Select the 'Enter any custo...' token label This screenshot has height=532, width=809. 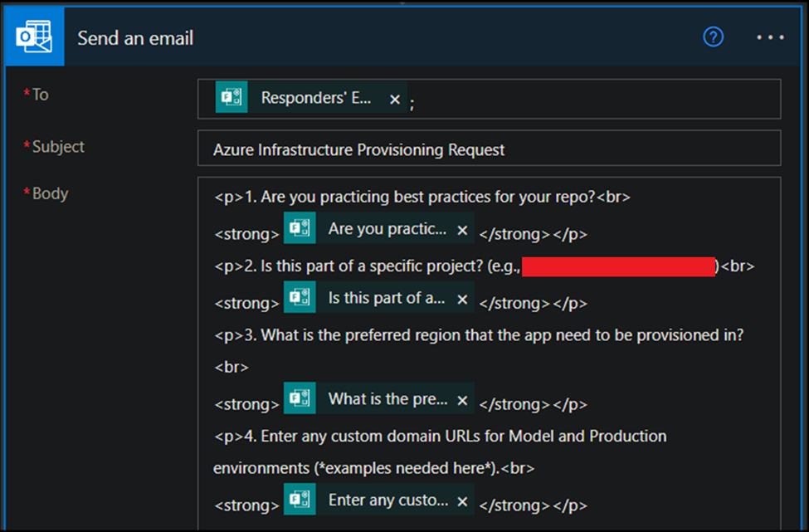[x=387, y=500]
